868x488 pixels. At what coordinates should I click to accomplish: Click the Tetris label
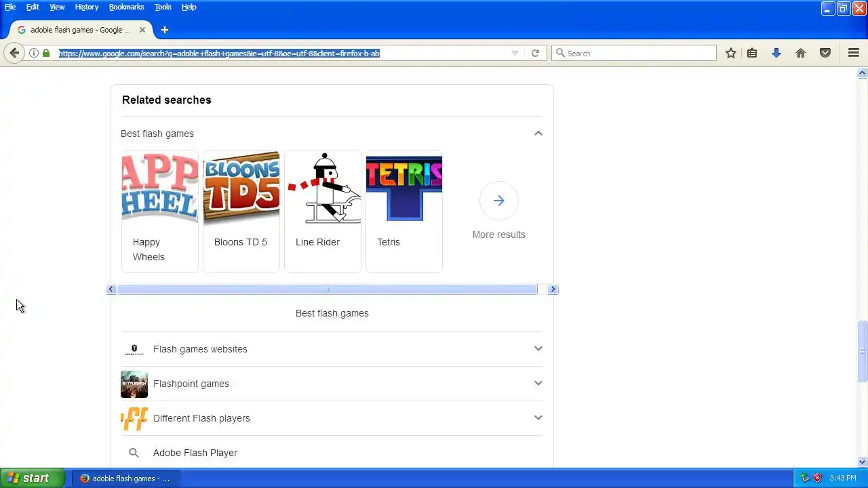389,242
